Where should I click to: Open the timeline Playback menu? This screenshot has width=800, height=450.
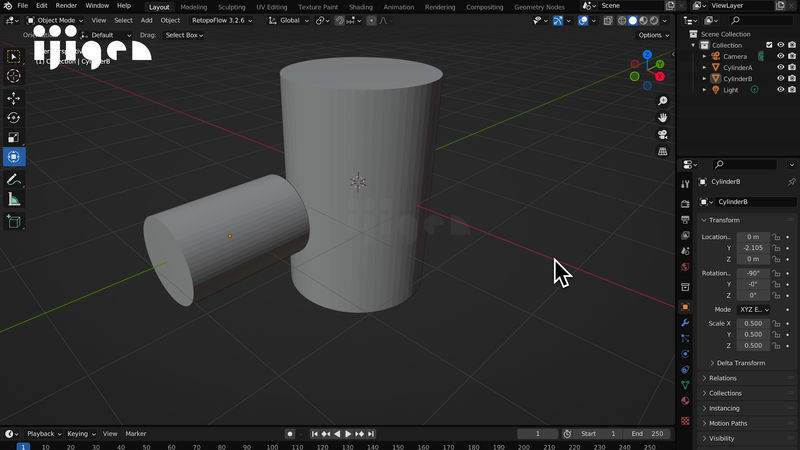click(x=44, y=434)
